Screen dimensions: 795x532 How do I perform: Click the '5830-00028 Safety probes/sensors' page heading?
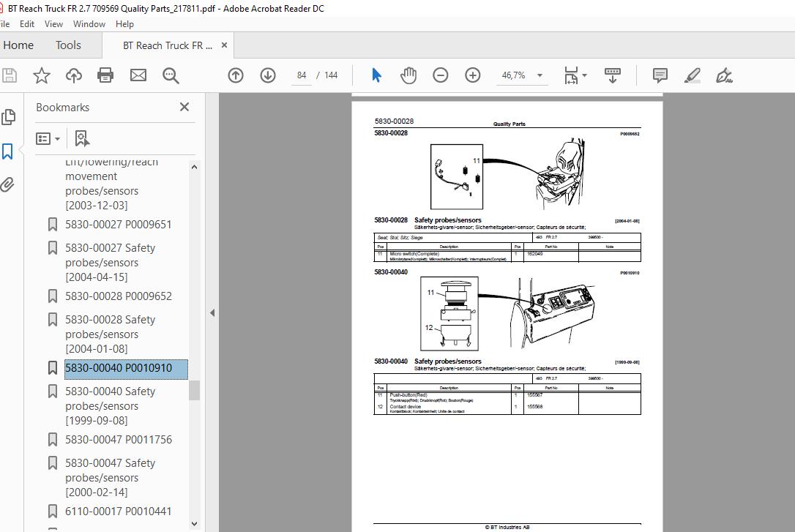click(428, 220)
